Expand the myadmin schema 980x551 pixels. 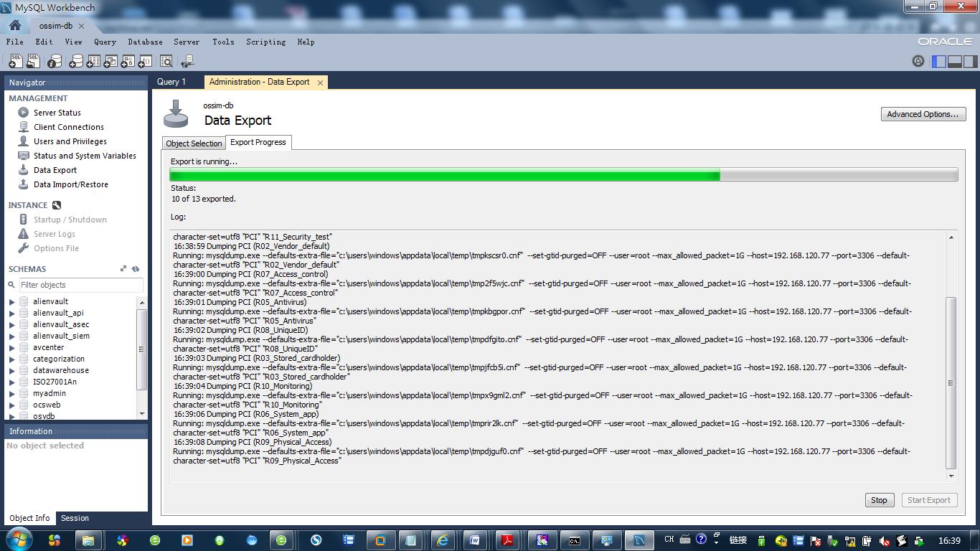pos(12,394)
